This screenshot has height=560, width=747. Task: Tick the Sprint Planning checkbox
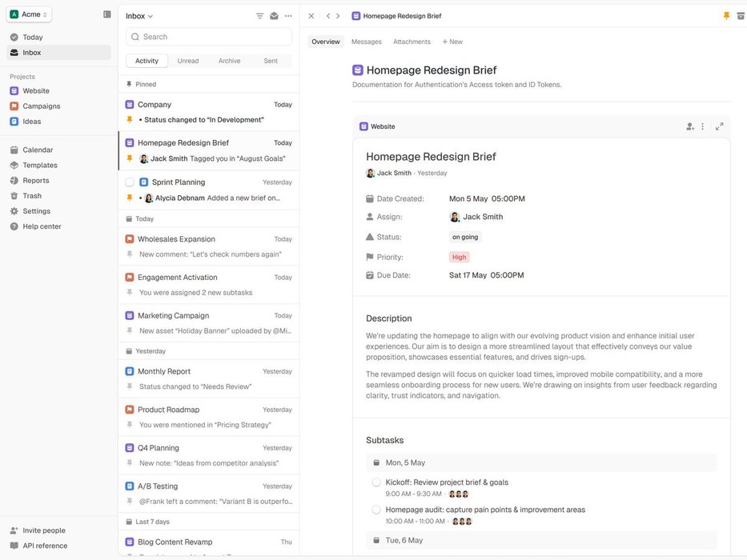coord(130,182)
